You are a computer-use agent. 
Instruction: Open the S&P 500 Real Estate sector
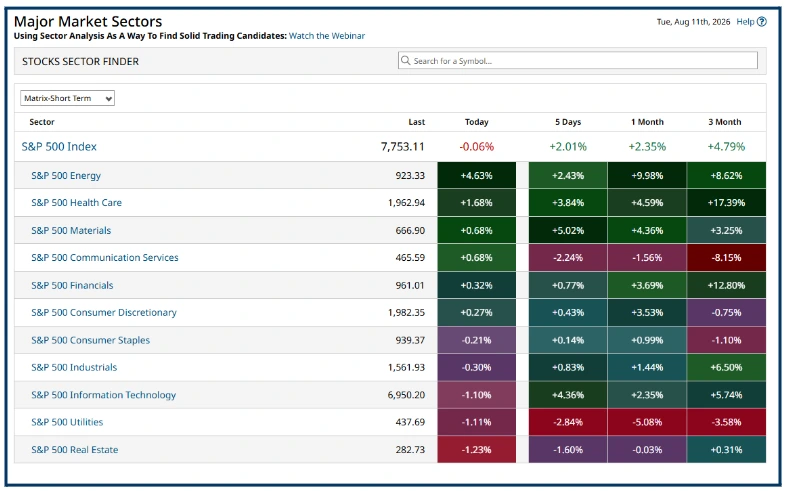click(x=74, y=449)
